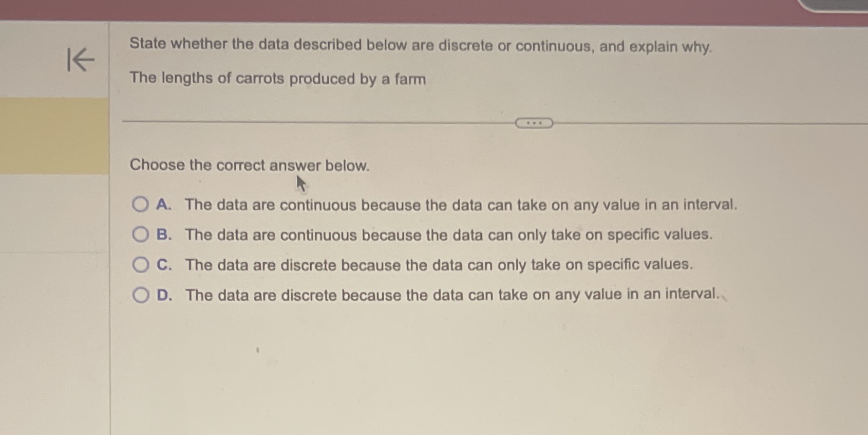Select answer choice A radio button
The height and width of the screenshot is (435, 868).
(x=139, y=205)
